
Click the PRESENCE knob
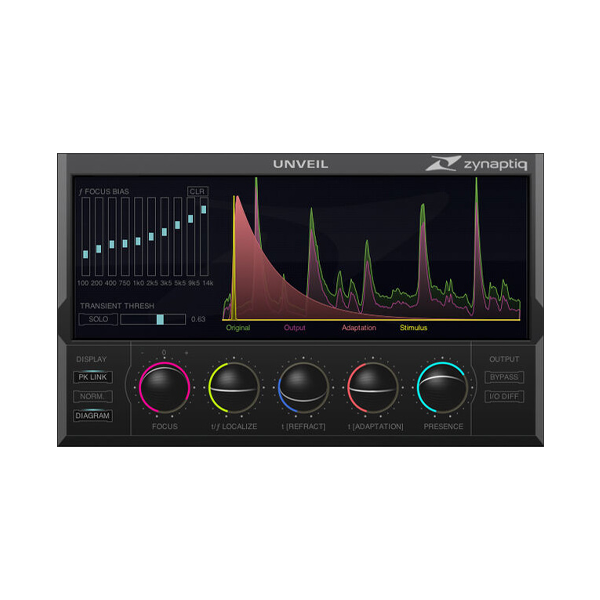442,388
